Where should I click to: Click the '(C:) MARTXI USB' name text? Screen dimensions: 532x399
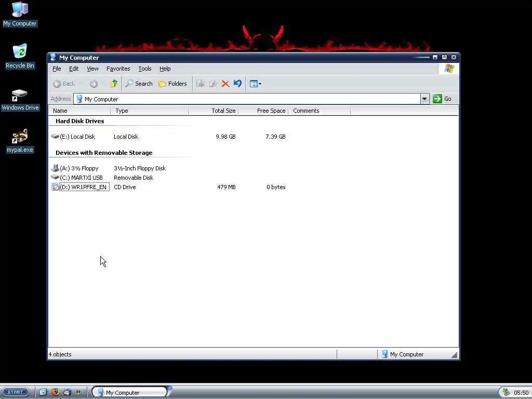[x=81, y=178]
